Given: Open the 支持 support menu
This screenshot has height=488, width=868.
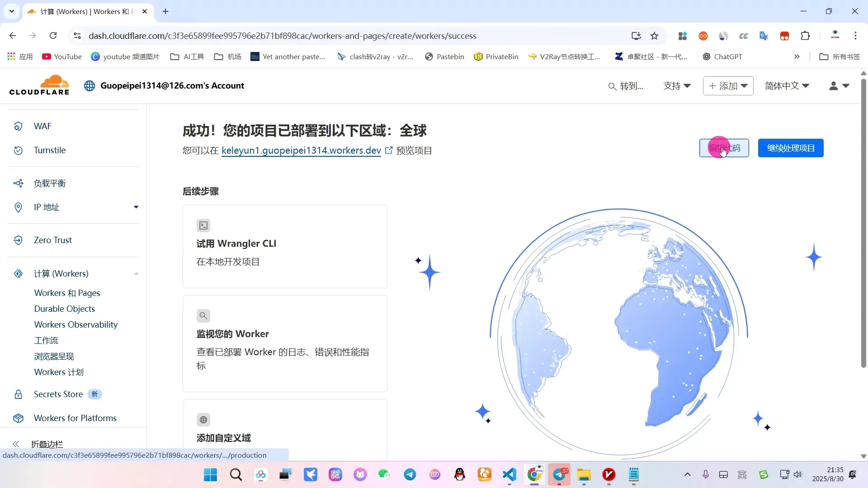Looking at the screenshot, I should pos(677,86).
